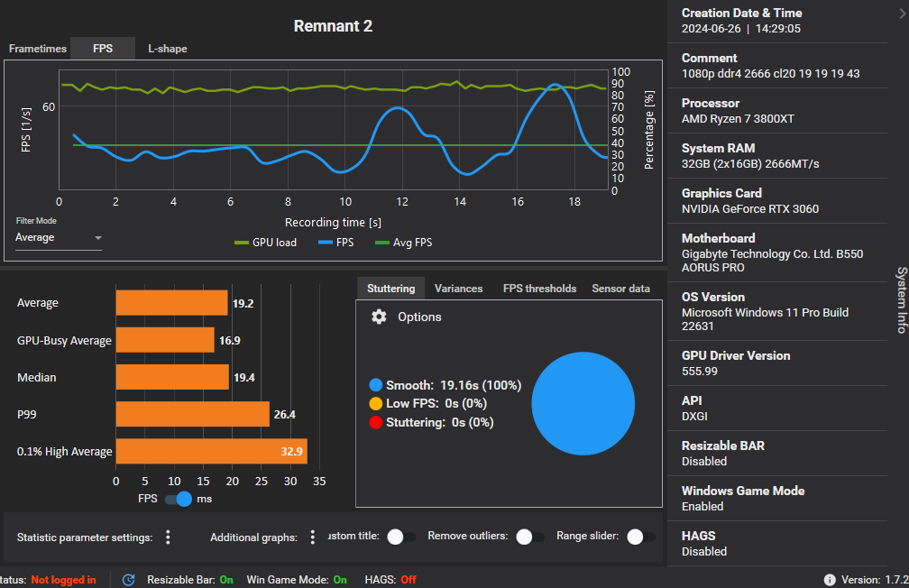Viewport: 909px width, 588px height.
Task: Click the refresh icon in the status bar
Action: tap(129, 579)
